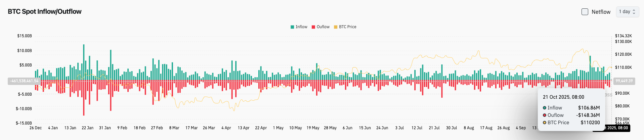Click the 19 May x-axis date label
The width and height of the screenshot is (644, 140).
coord(313,128)
